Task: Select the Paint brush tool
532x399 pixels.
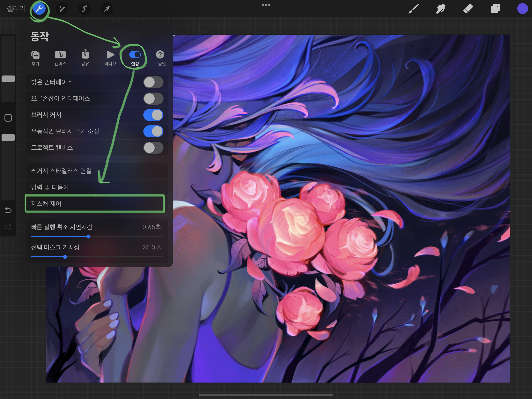Action: [413, 9]
